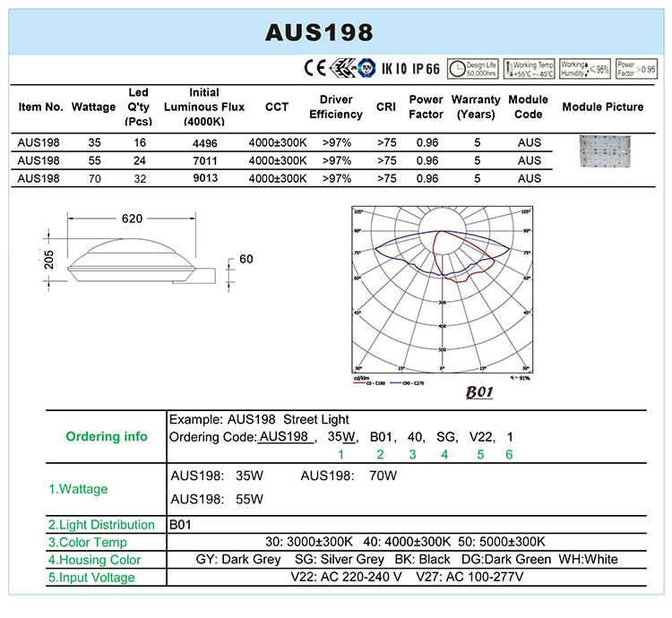Screen dimensions: 672x618
Task: Select the AUS198: 55W option text
Action: click(217, 500)
